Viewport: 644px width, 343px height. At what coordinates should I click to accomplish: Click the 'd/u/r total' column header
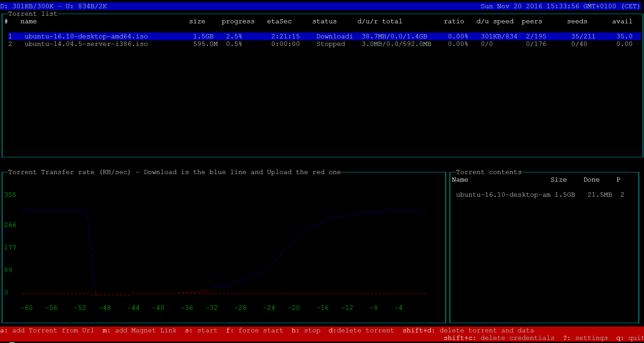click(x=380, y=21)
